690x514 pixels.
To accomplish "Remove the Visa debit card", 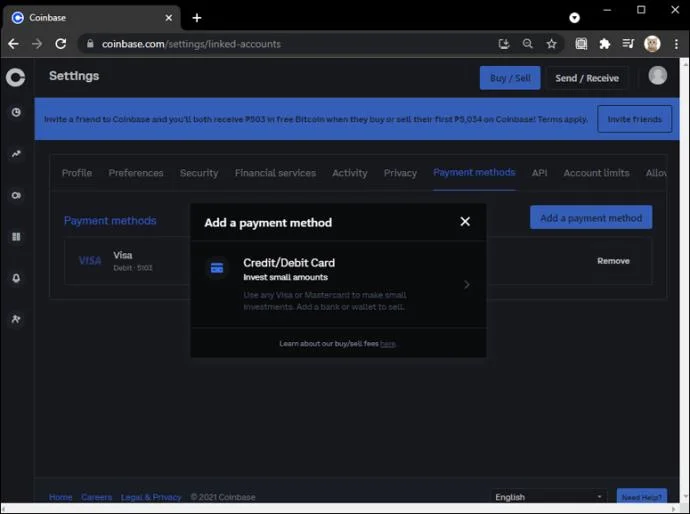I will 613,261.
